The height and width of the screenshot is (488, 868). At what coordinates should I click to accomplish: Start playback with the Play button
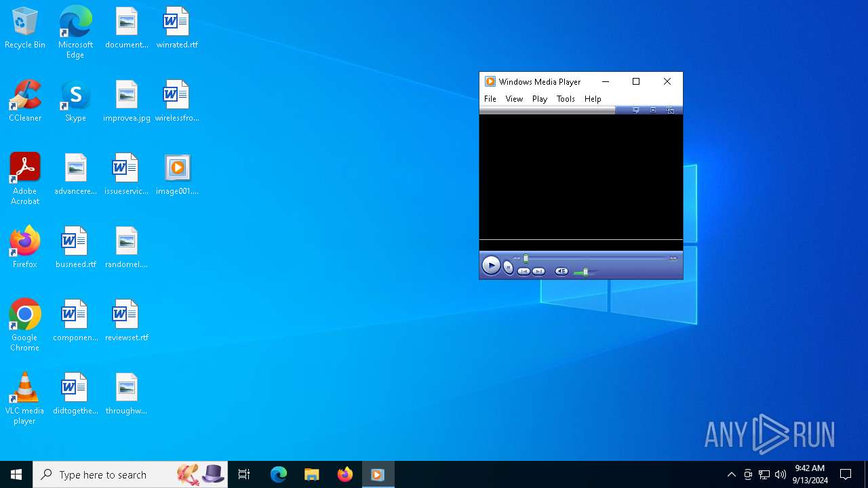(x=491, y=266)
